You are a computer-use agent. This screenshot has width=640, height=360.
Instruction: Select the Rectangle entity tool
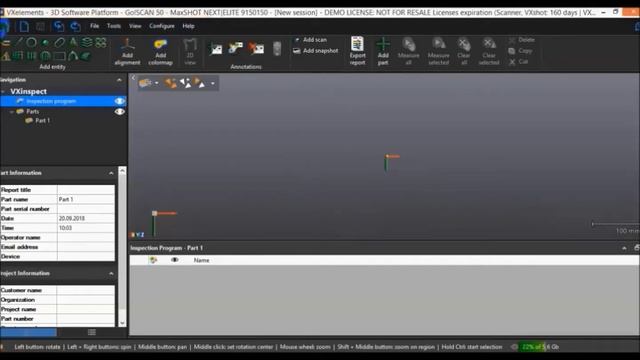(59, 56)
